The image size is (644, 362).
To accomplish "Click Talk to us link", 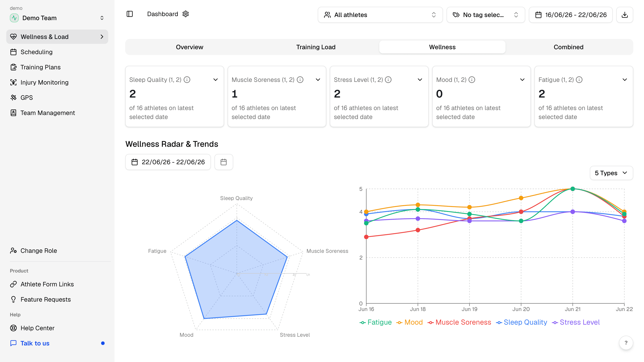I will point(57,343).
